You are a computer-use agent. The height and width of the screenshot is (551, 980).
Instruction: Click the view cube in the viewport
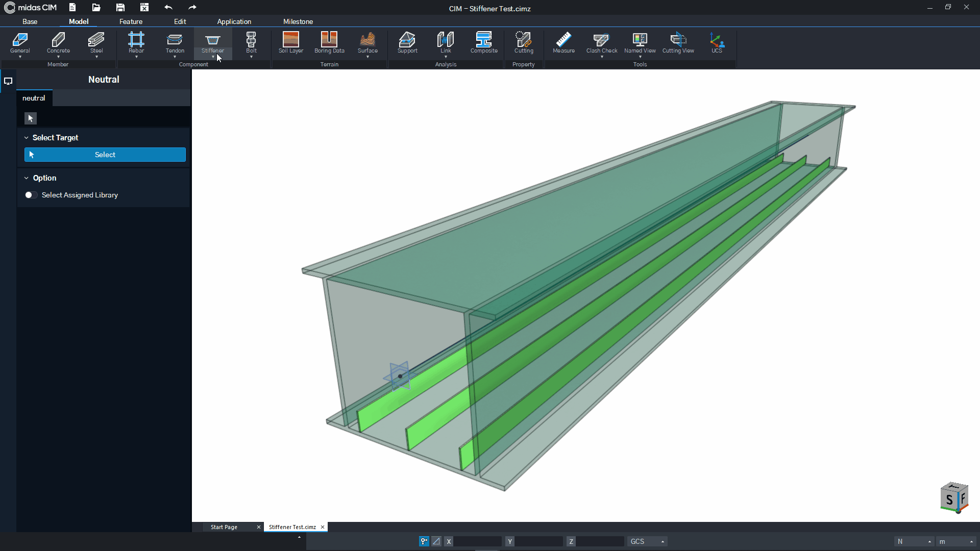click(x=954, y=497)
